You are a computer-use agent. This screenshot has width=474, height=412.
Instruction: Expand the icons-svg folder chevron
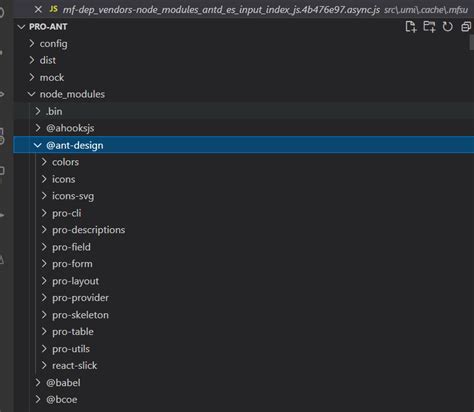[x=44, y=196]
